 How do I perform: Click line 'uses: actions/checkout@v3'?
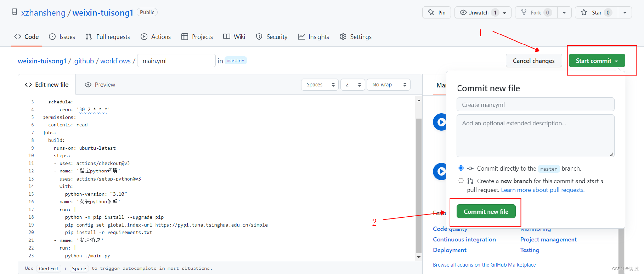tap(92, 163)
